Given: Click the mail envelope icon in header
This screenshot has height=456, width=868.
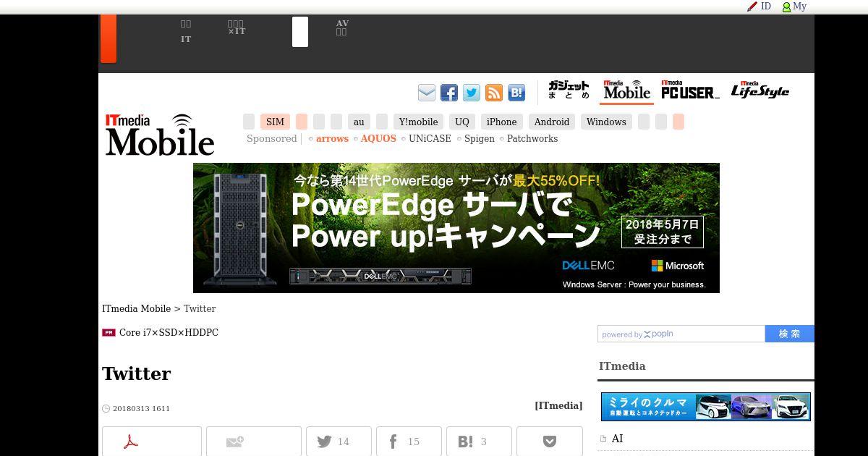Looking at the screenshot, I should pyautogui.click(x=427, y=93).
